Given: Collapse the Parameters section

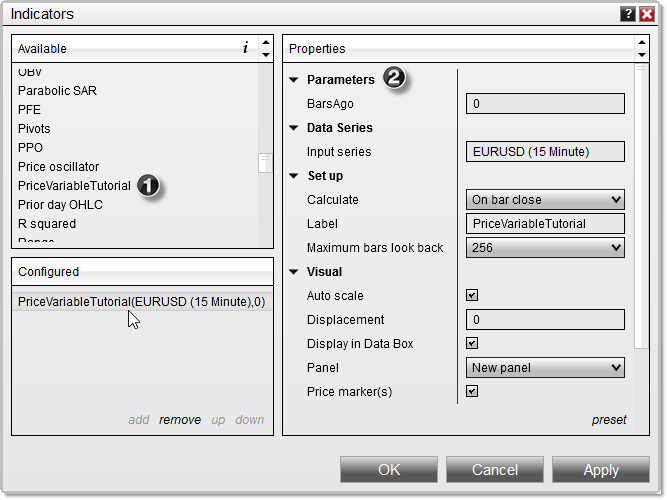Looking at the screenshot, I should coord(294,80).
